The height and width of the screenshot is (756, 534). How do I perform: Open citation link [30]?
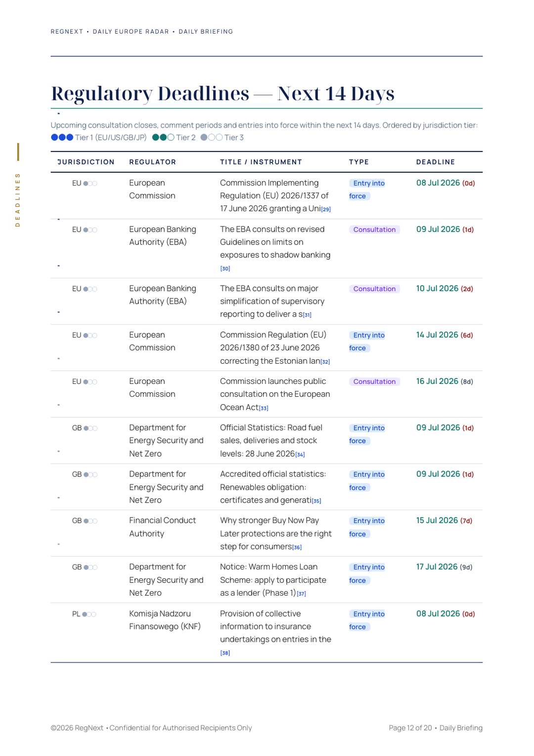point(225,269)
